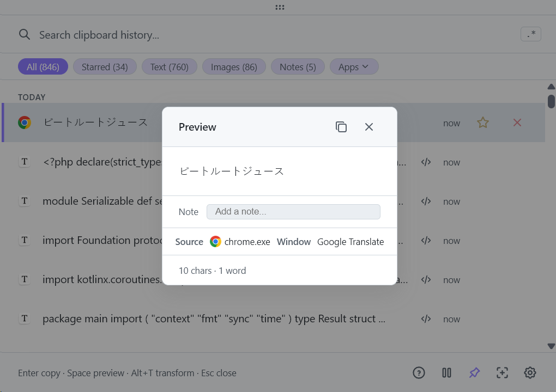This screenshot has width=556, height=392.
Task: Expand the Apps filter dropdown
Action: (354, 67)
